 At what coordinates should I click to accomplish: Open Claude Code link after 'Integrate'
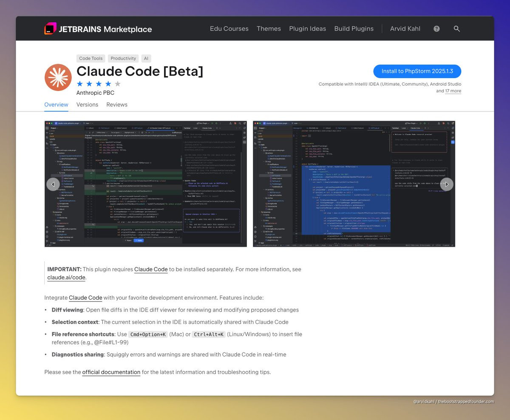tap(85, 298)
